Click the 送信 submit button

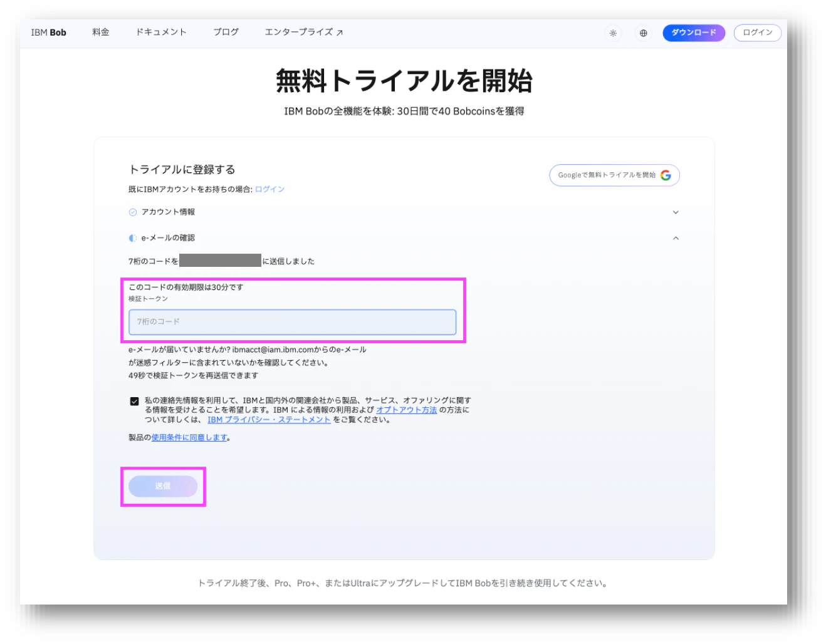[163, 486]
